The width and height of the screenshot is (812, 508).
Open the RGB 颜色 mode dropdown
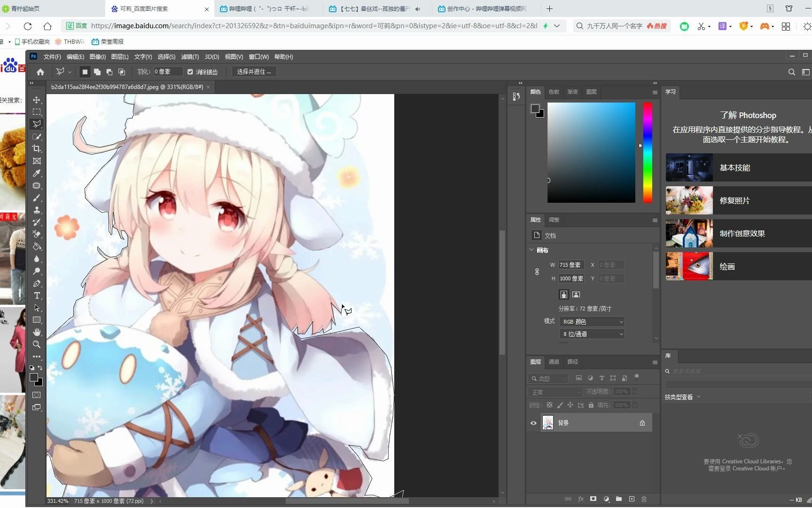(x=592, y=322)
